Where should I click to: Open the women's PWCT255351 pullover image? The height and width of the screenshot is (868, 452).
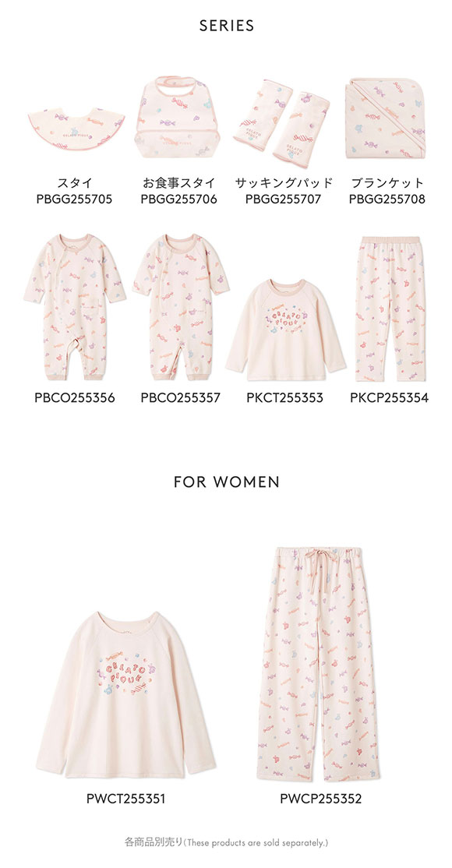pyautogui.click(x=125, y=695)
